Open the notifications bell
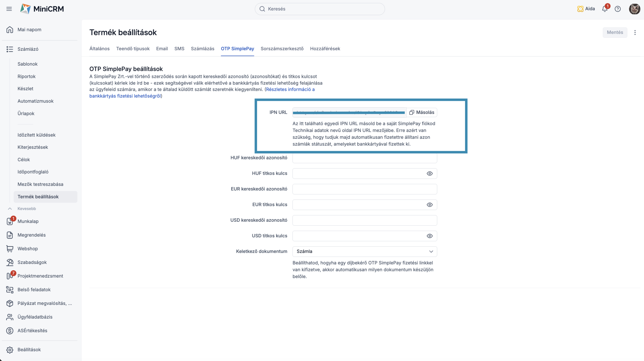 tap(605, 9)
